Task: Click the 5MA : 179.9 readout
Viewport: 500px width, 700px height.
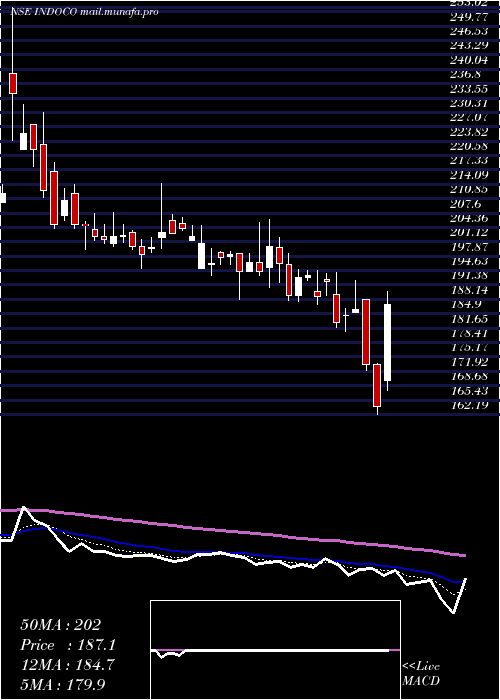Action: (x=63, y=684)
